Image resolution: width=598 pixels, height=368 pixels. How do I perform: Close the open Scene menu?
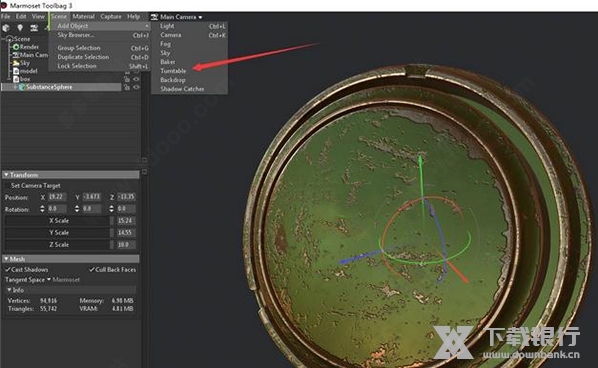[59, 16]
